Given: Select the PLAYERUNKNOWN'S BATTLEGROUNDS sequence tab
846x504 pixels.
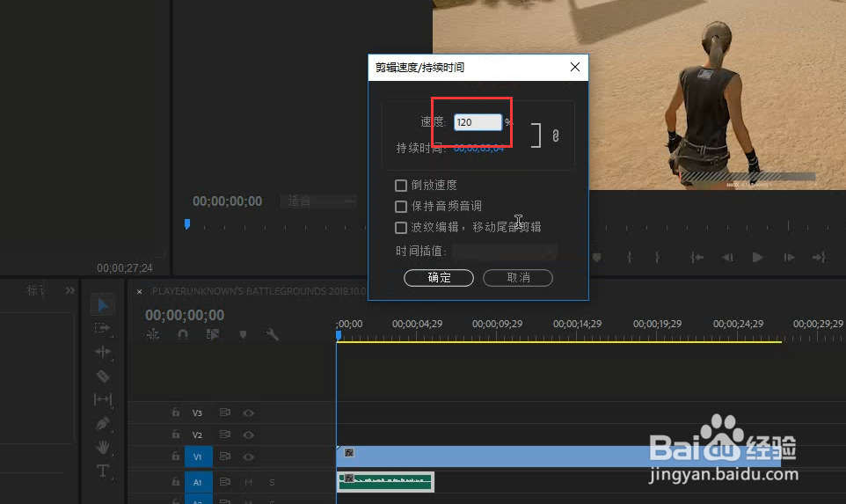Looking at the screenshot, I should pyautogui.click(x=259, y=291).
